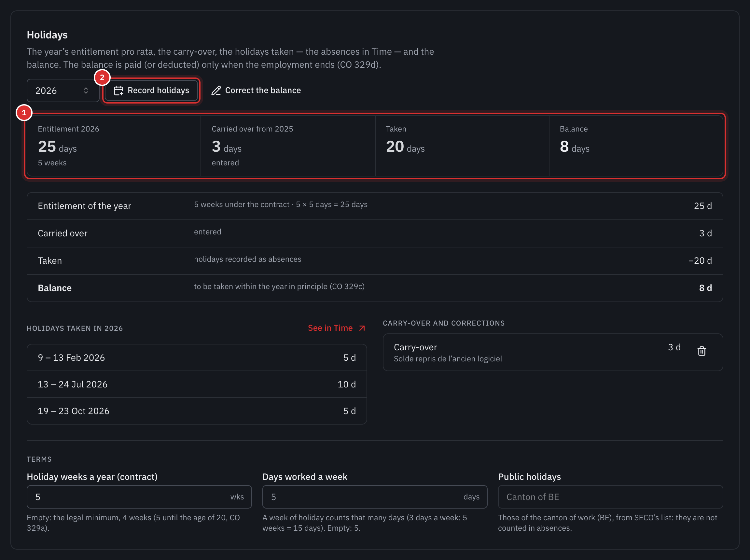
Task: Click the Entitlement 2026 card showing 25 days
Action: point(114,146)
